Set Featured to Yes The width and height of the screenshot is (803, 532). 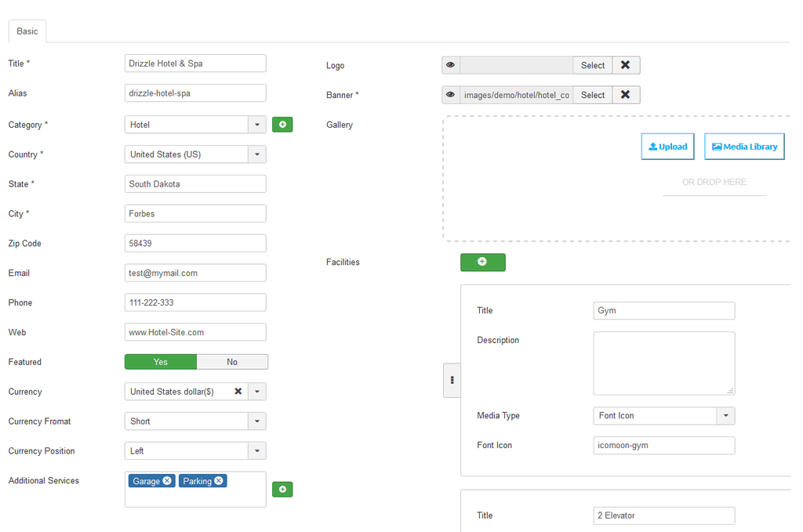[x=161, y=362]
